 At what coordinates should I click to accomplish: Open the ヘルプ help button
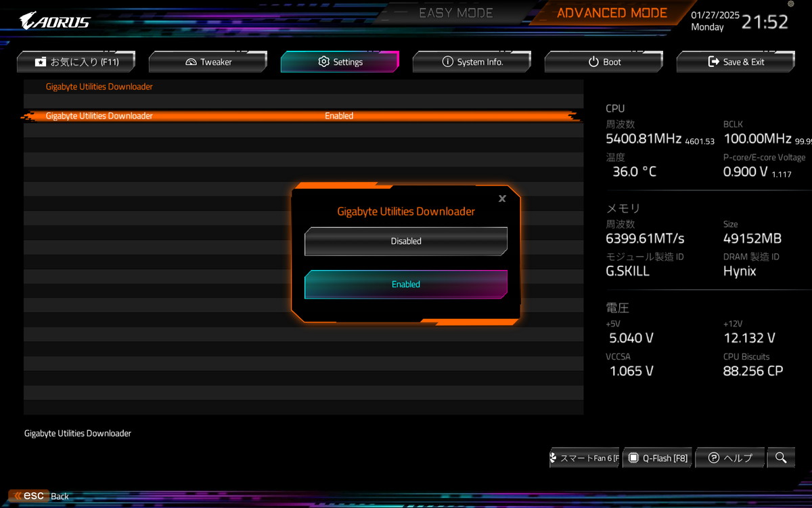(x=730, y=458)
